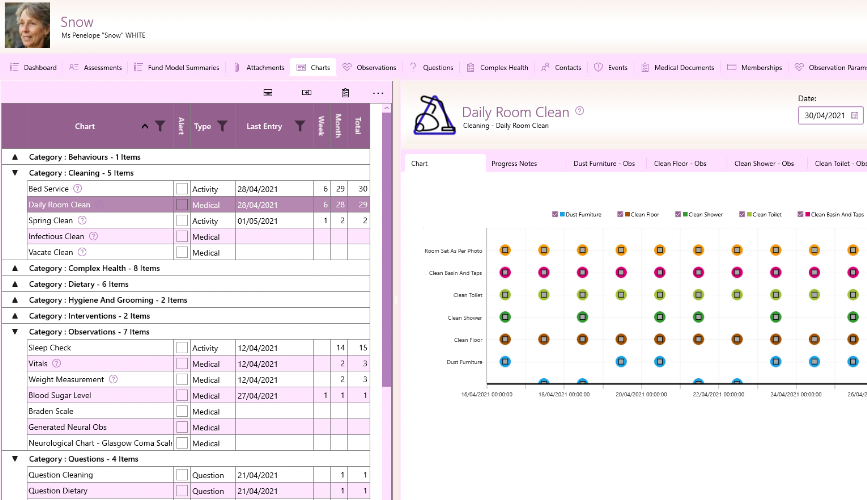Click the Clean Toilet legend colour swatch
The height and width of the screenshot is (500, 867).
[x=749, y=214]
